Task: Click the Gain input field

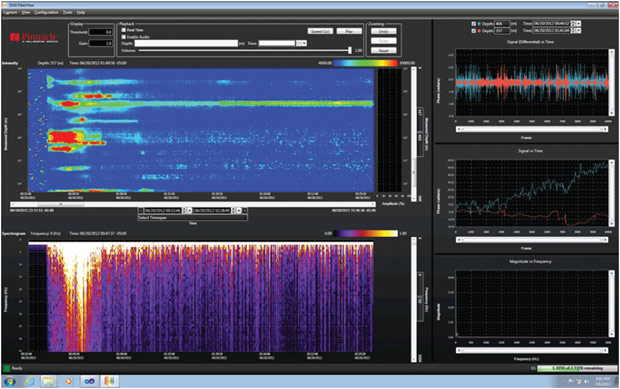Action: click(100, 43)
